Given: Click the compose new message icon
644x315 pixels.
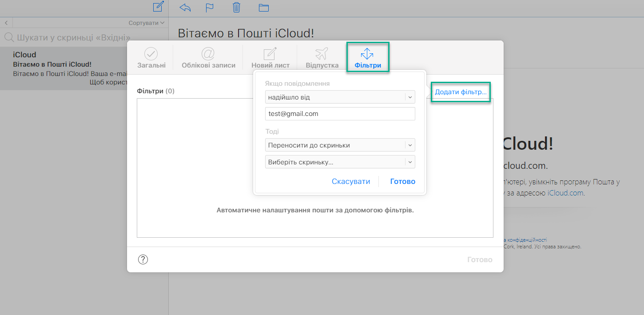Looking at the screenshot, I should pos(158,7).
